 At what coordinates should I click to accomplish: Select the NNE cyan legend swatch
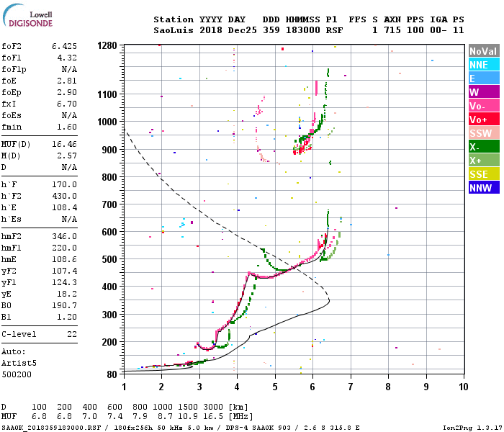coord(484,65)
